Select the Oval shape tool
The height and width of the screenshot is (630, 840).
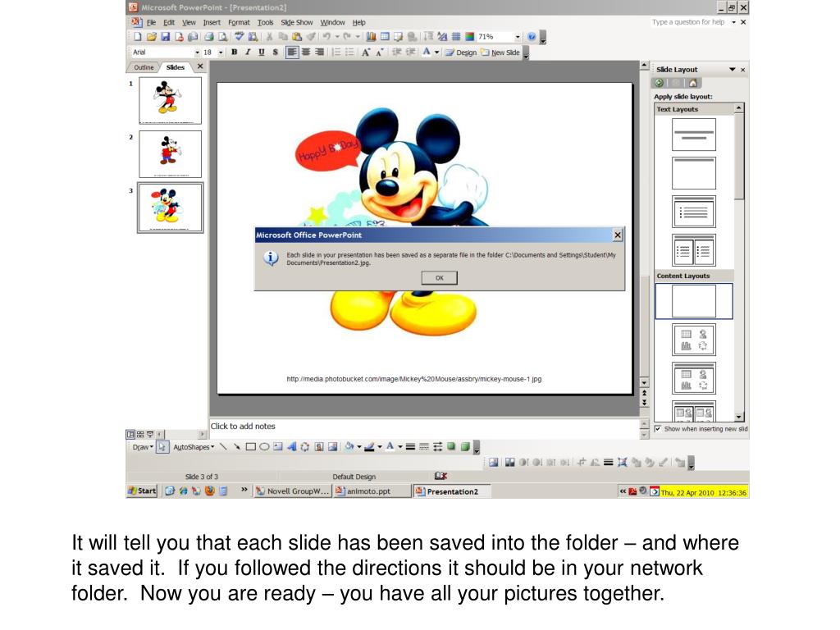[x=264, y=447]
